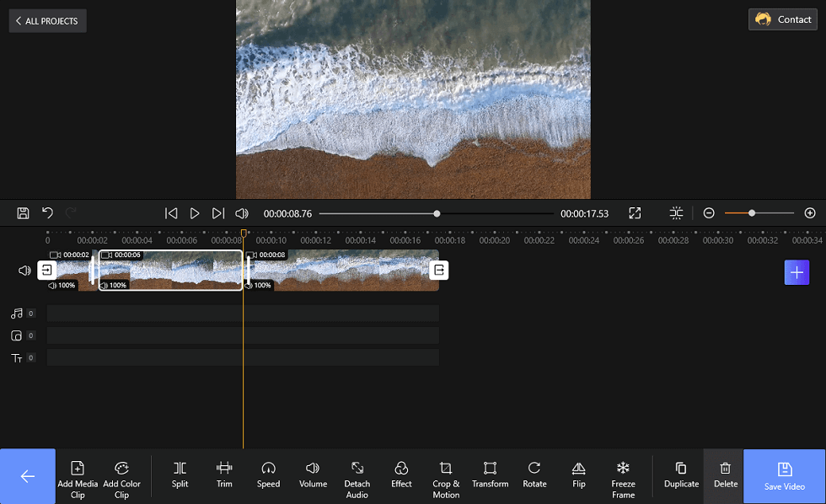
Task: Undo the last action
Action: pos(47,212)
